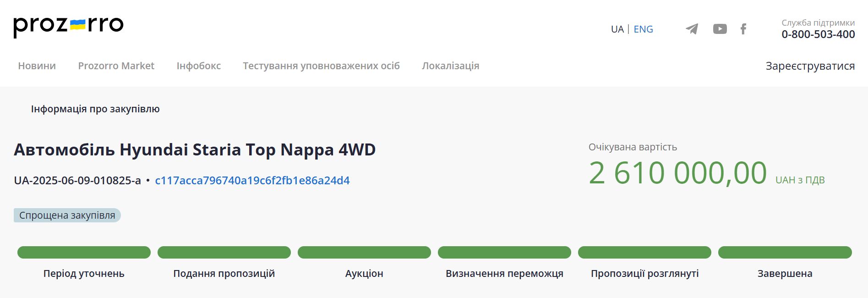Click the Prozorro logo
Image resolution: width=868 pixels, height=298 pixels.
click(x=68, y=26)
